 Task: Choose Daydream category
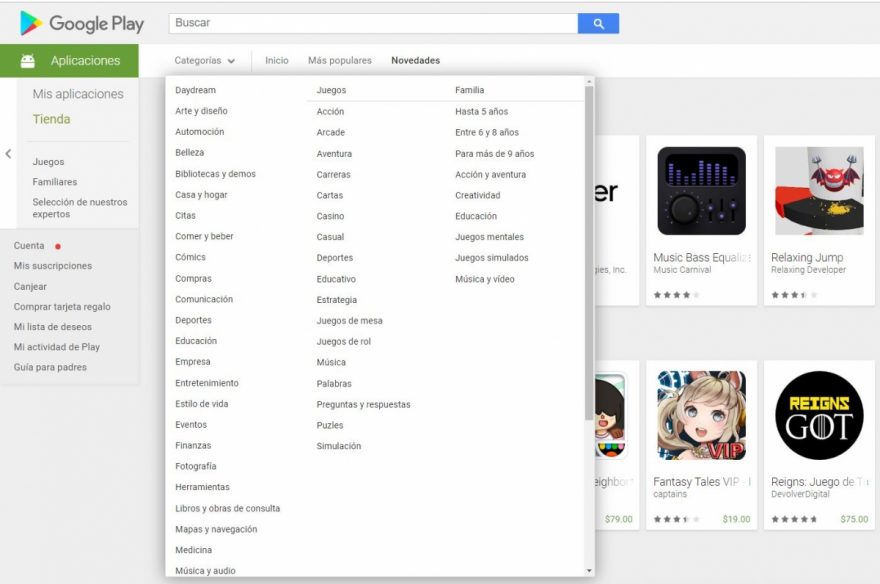pyautogui.click(x=195, y=90)
